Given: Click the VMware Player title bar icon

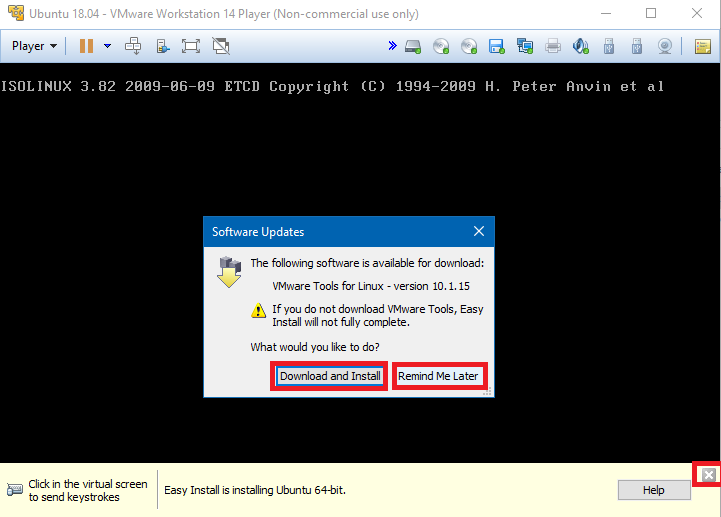Looking at the screenshot, I should 16,13.
